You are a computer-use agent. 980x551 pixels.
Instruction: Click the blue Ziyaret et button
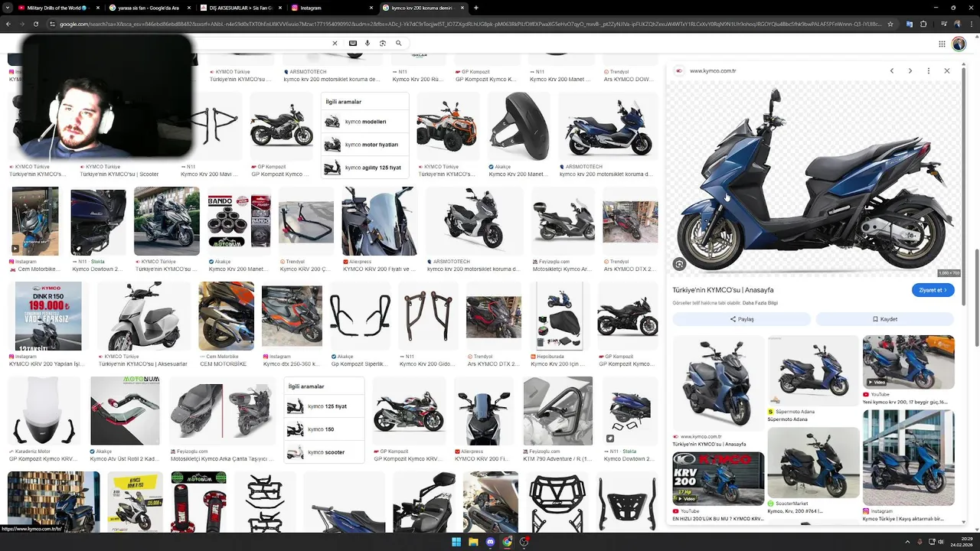933,290
